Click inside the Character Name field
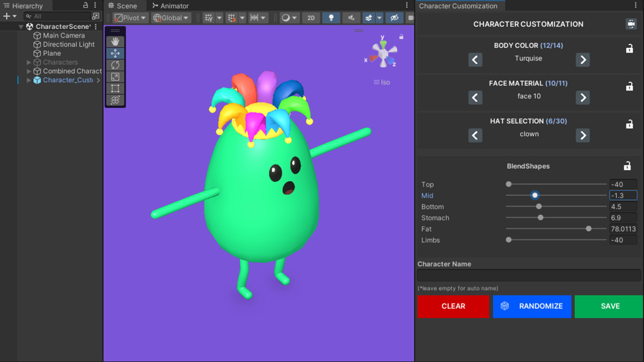This screenshot has height=362, width=644. click(529, 275)
